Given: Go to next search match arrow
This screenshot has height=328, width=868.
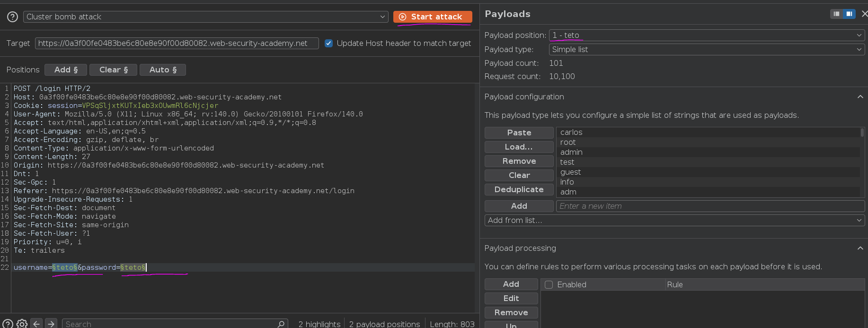Looking at the screenshot, I should [x=51, y=324].
